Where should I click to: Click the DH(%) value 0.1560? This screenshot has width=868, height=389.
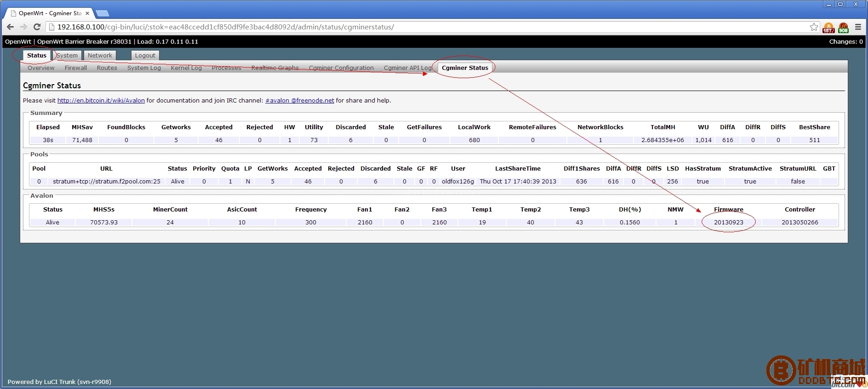click(629, 222)
